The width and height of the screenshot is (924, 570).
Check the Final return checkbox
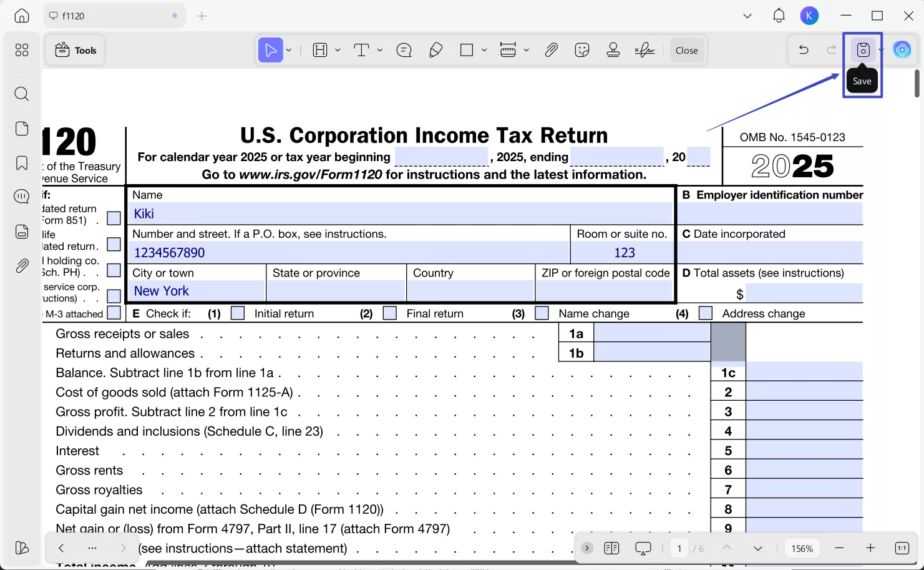coord(389,313)
